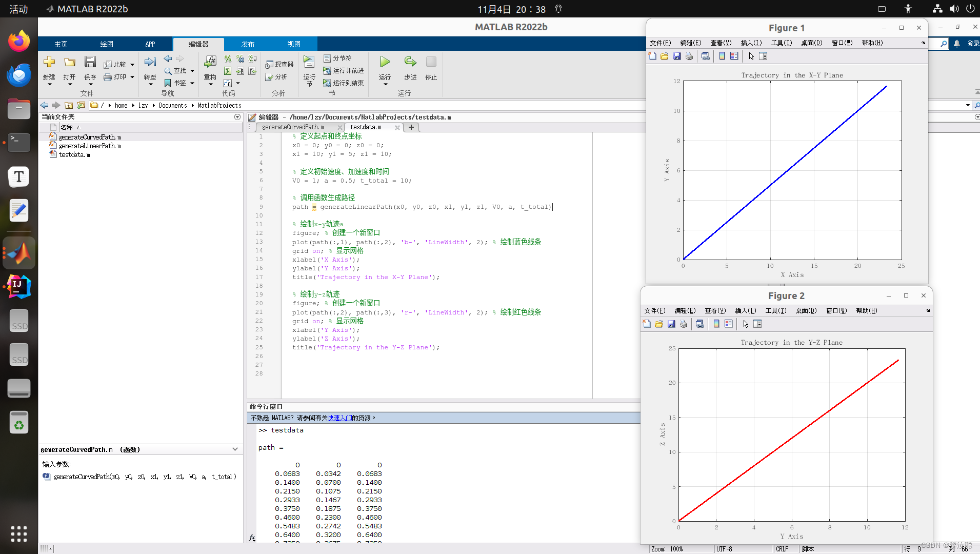Viewport: 980px width, 554px height.
Task: Collapse the generateCurvedPath.m details panel chevron
Action: click(235, 449)
